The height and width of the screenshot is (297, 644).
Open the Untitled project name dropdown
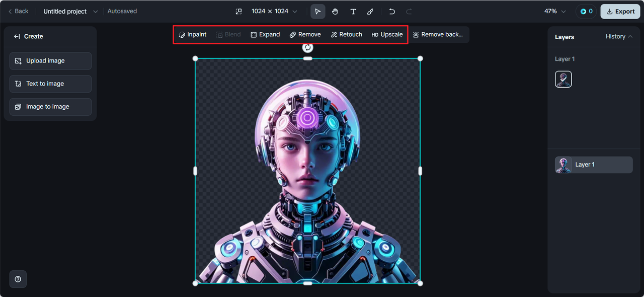click(x=70, y=11)
